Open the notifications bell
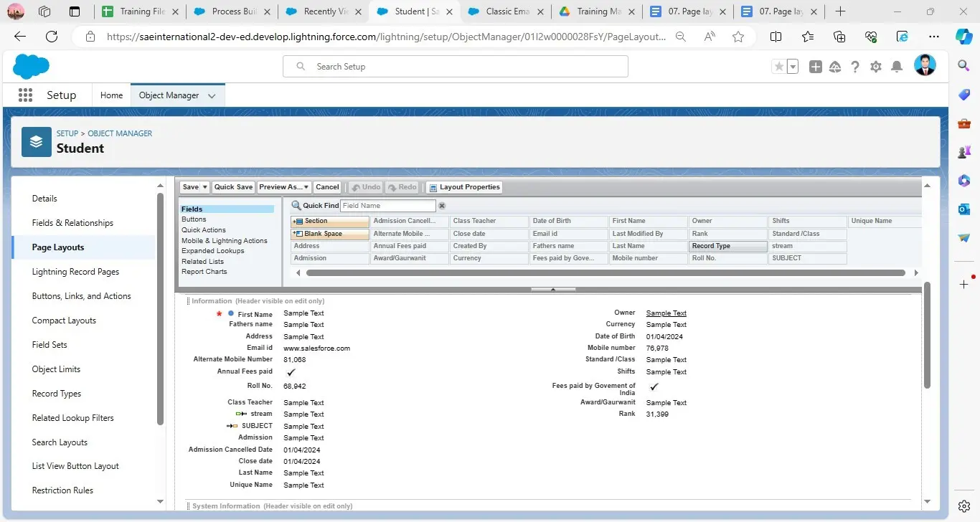Viewport: 980px width, 522px height. click(896, 67)
